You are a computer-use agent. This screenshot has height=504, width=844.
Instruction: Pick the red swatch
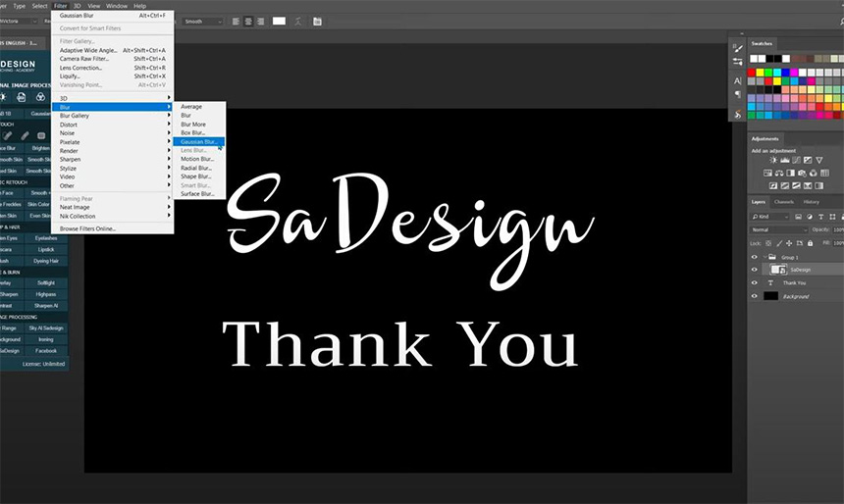(x=752, y=73)
